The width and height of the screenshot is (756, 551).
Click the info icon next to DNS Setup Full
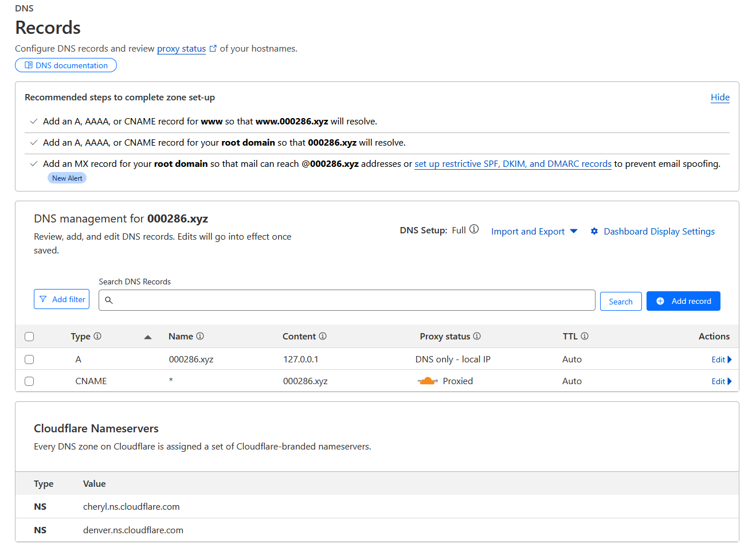[x=473, y=228]
